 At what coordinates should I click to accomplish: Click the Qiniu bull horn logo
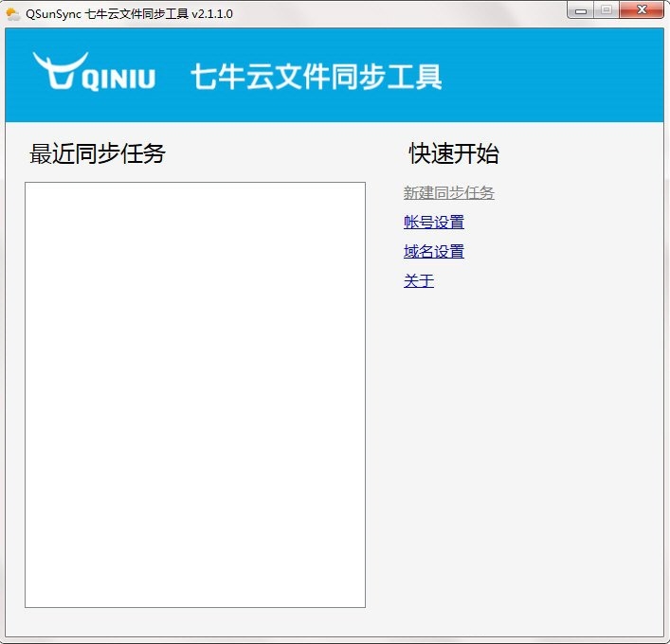click(x=58, y=70)
